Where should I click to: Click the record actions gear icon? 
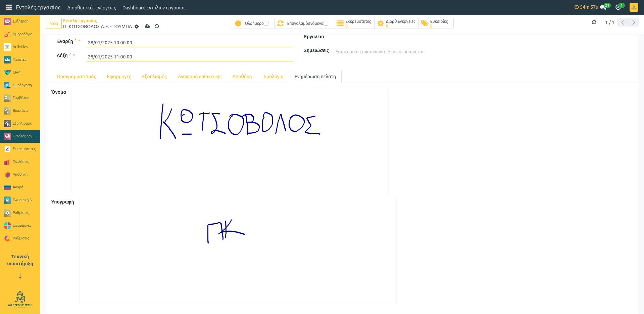click(137, 27)
